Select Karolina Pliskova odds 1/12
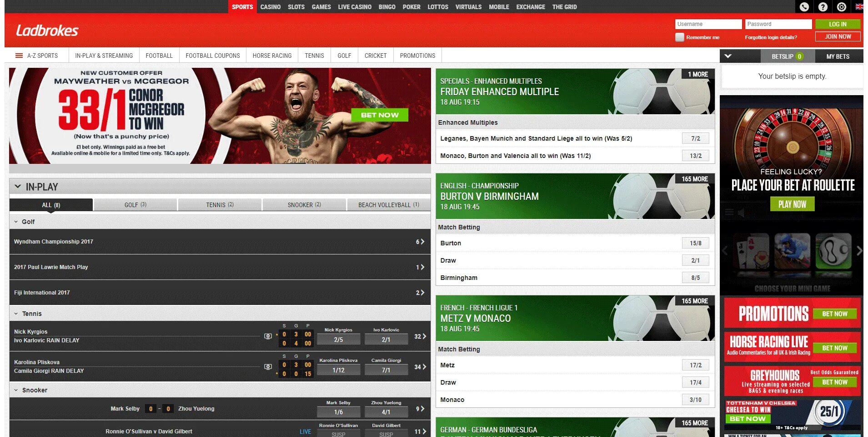Screen dimensions: 868x437 coord(338,370)
